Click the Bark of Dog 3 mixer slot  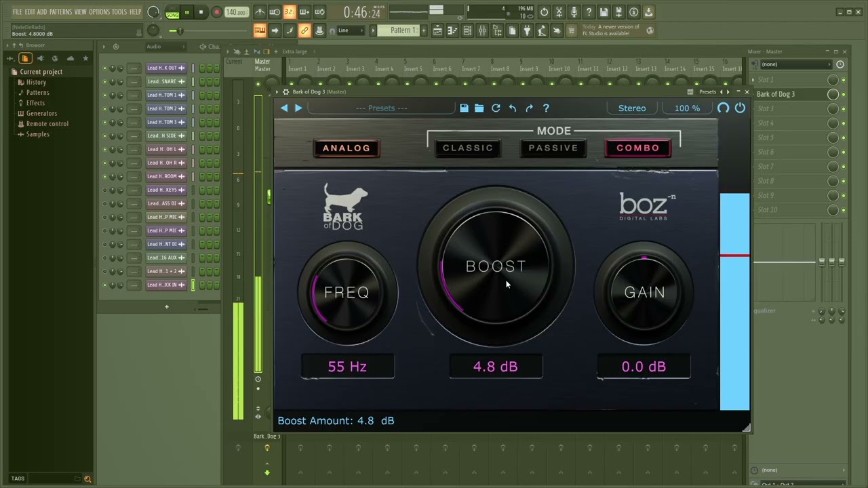(791, 94)
